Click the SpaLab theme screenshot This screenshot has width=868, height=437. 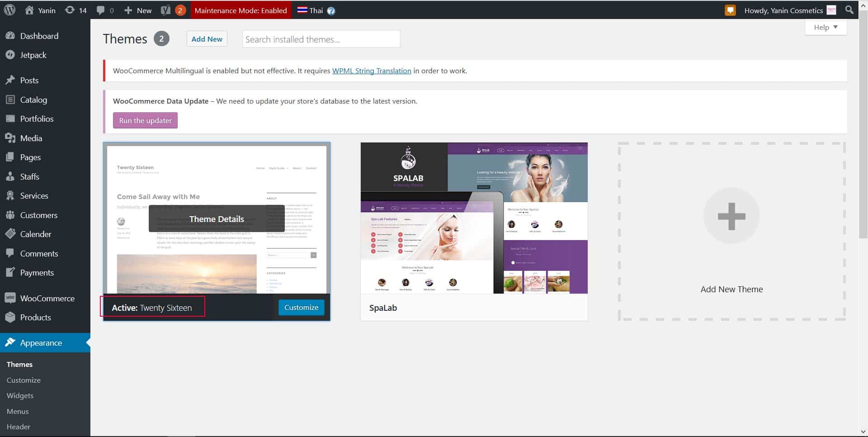click(x=474, y=218)
